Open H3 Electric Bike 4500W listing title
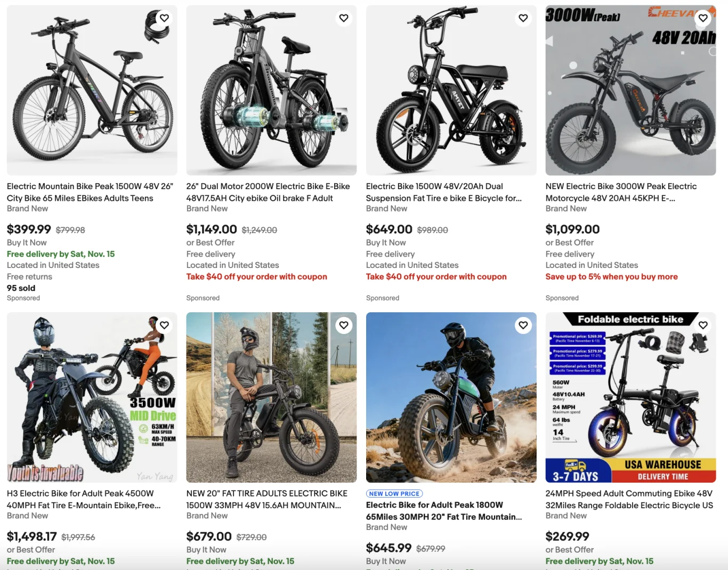 click(x=84, y=499)
